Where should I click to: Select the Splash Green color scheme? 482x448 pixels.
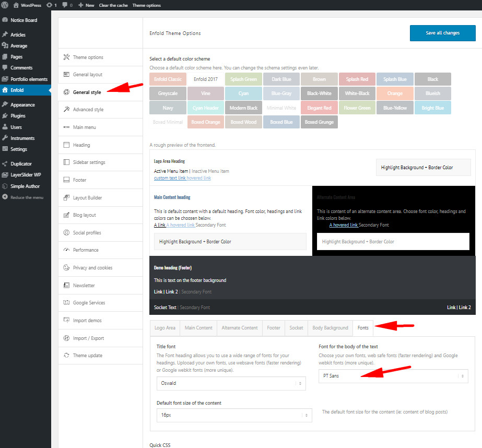(243, 79)
